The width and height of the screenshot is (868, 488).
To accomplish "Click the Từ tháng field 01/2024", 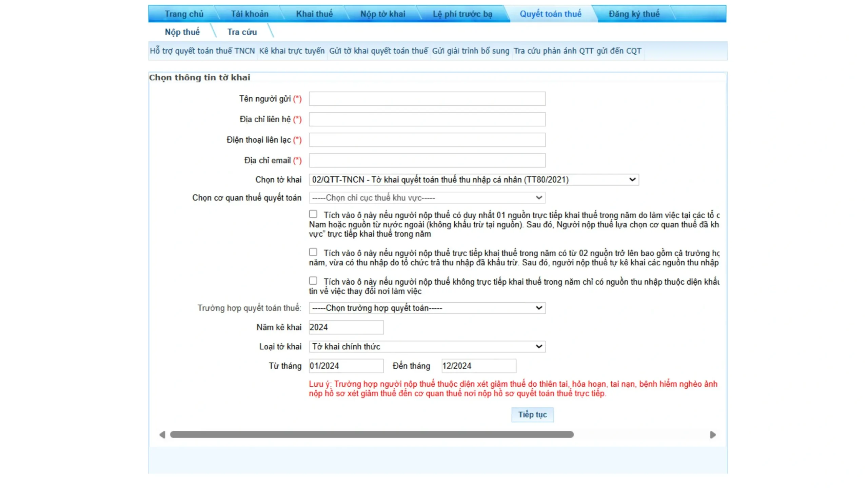I will 346,366.
